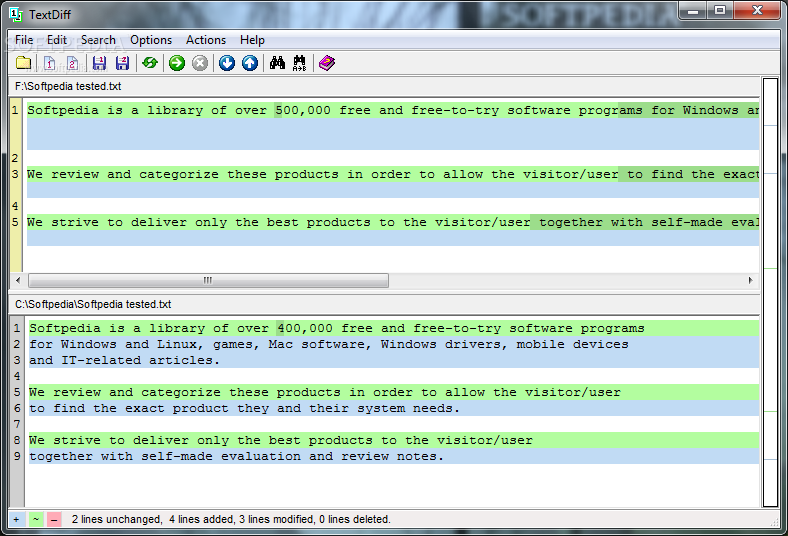Go to next difference blue down arrow
This screenshot has width=788, height=536.
click(227, 63)
